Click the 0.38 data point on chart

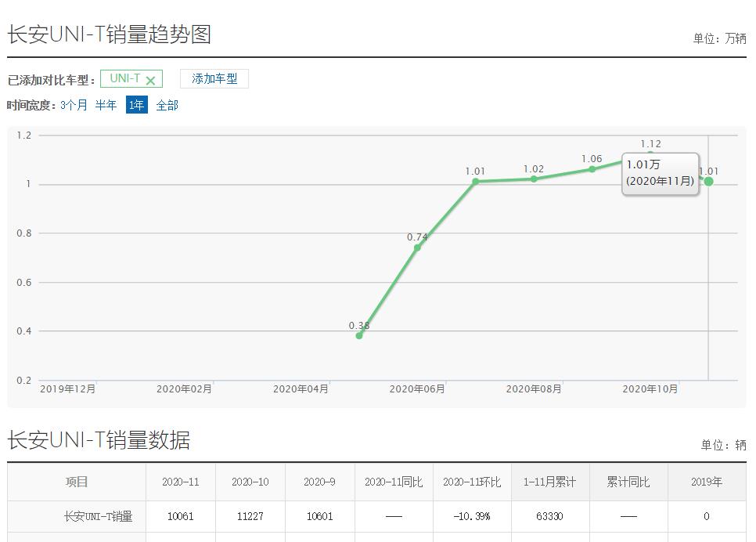pos(359,335)
